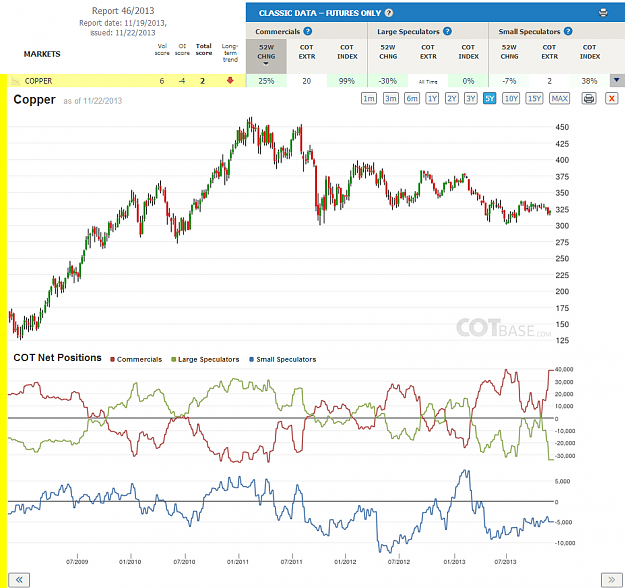Open help for Classic Data Futures Only
The image size is (625, 588).
coord(389,13)
